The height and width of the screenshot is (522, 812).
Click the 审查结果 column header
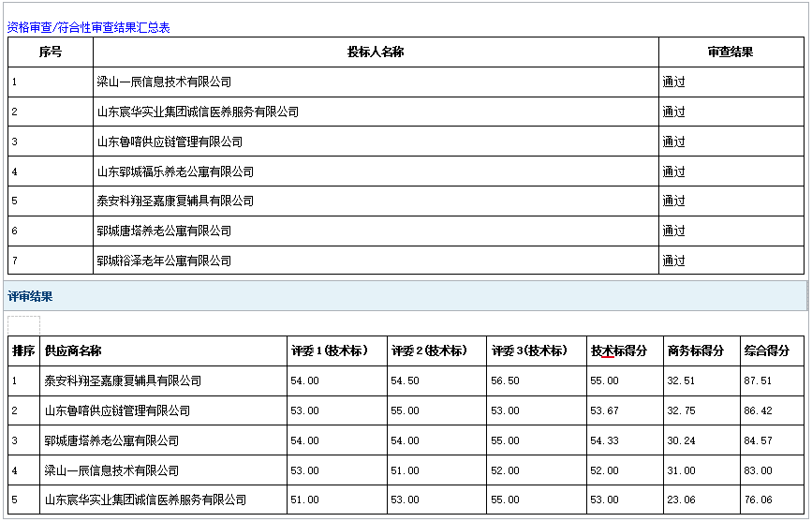coord(731,52)
